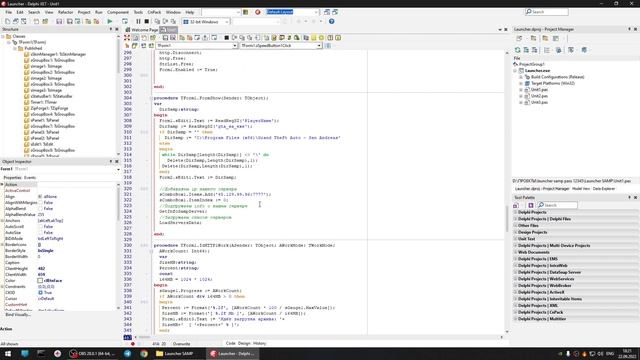Open the Default Layout dropdown
The image size is (640, 360).
pos(316,12)
